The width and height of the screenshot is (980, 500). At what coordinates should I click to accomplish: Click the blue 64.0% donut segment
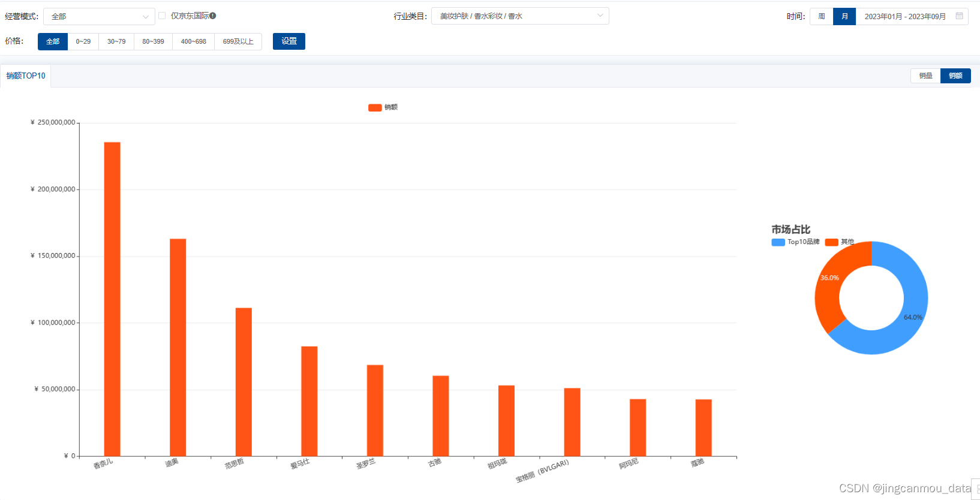click(x=912, y=318)
